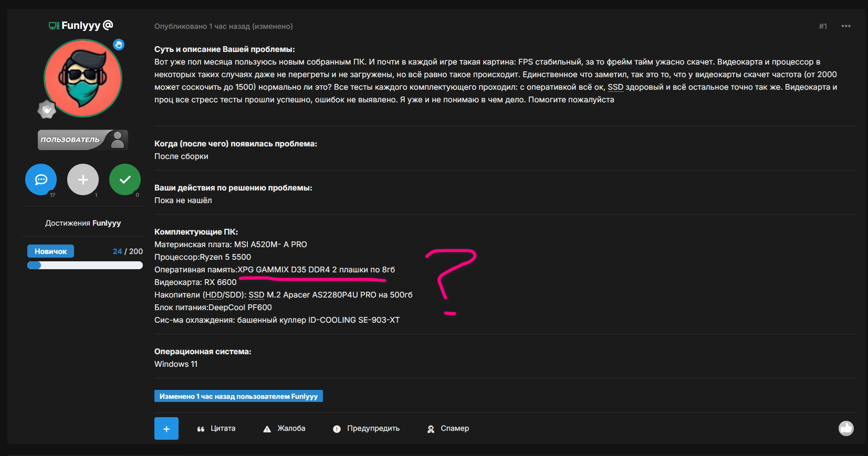
Task: Open Funlyyy's avatar image
Action: 83,78
